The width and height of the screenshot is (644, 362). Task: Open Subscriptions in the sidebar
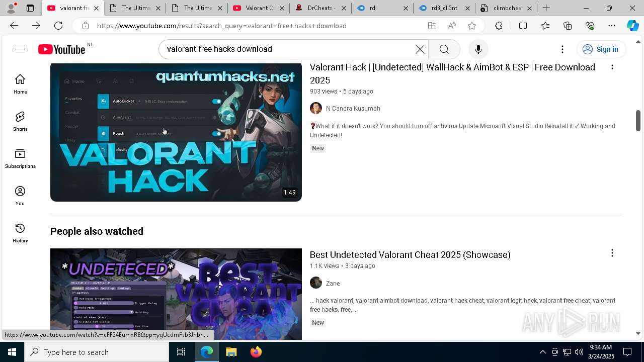pos(20,158)
